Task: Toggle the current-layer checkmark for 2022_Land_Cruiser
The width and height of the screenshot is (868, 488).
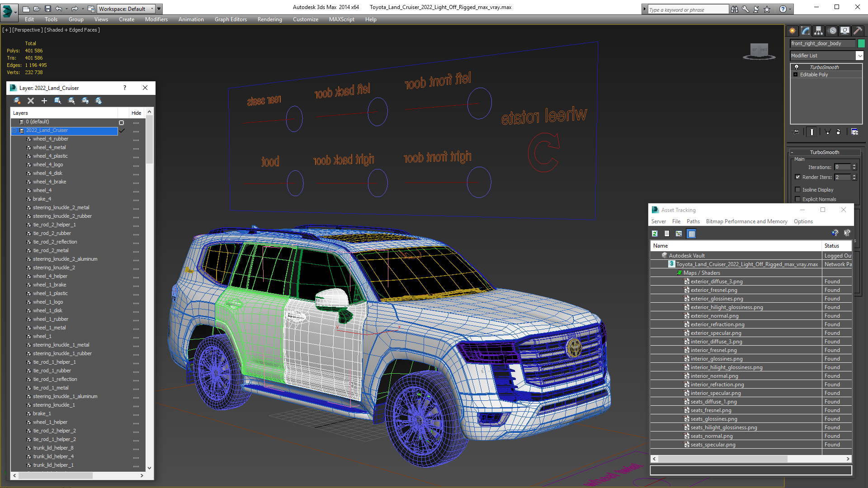Action: pyautogui.click(x=122, y=131)
